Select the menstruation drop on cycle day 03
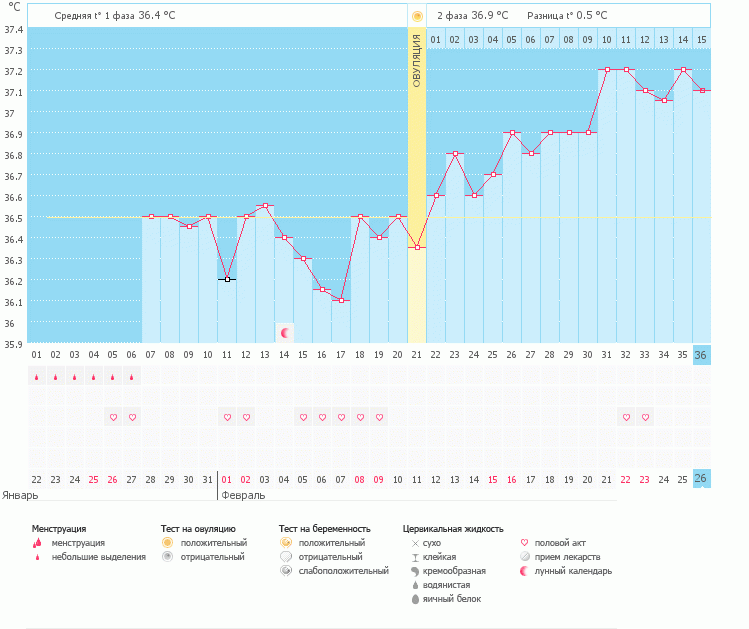 (75, 377)
